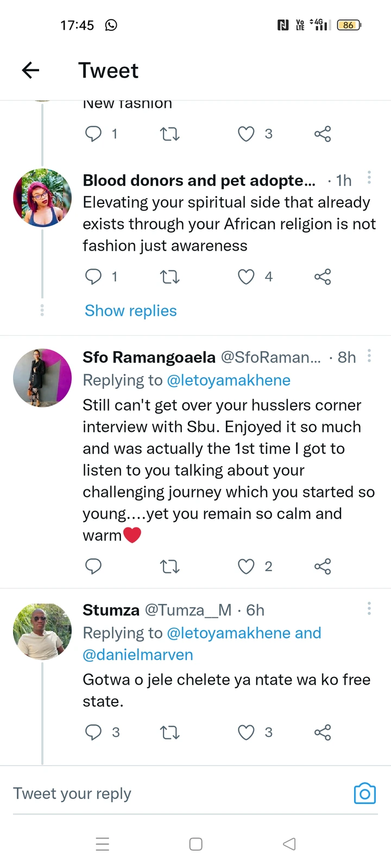Open the camera icon in the reply bar
Screen dimensions: 391x868
tap(364, 793)
